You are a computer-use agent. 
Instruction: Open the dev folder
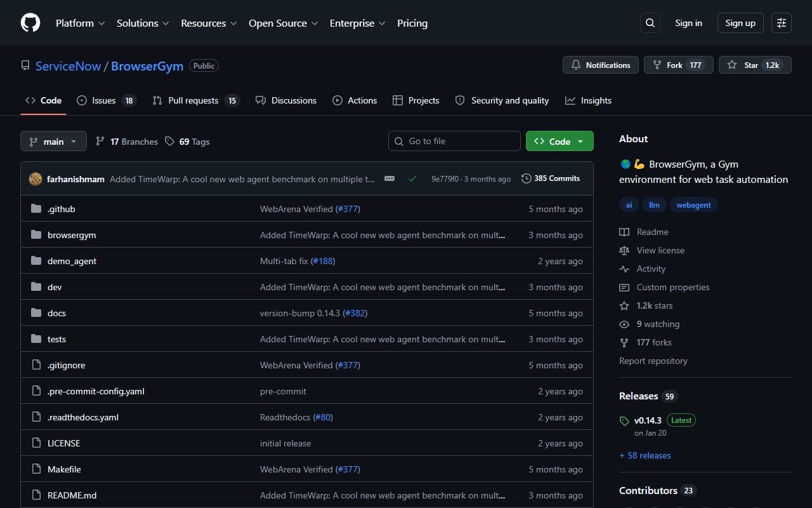pos(55,287)
